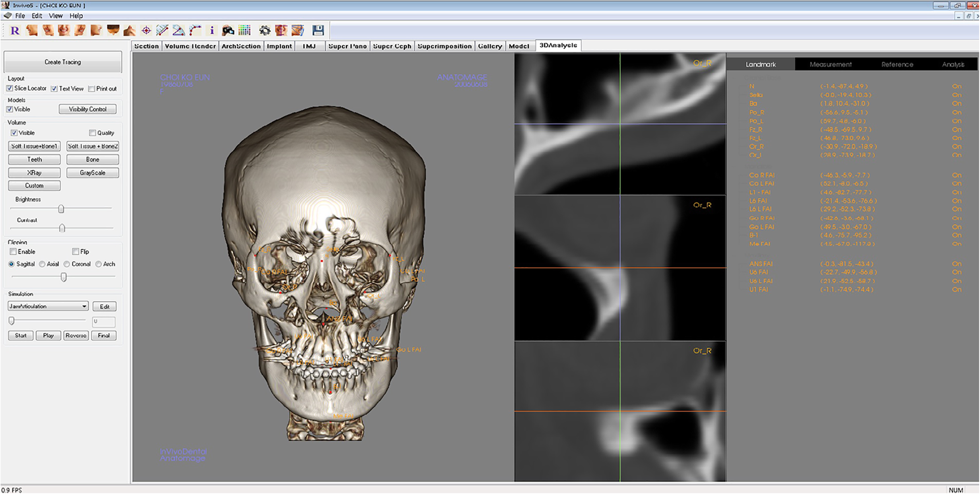Click the simulation Play button

(48, 336)
